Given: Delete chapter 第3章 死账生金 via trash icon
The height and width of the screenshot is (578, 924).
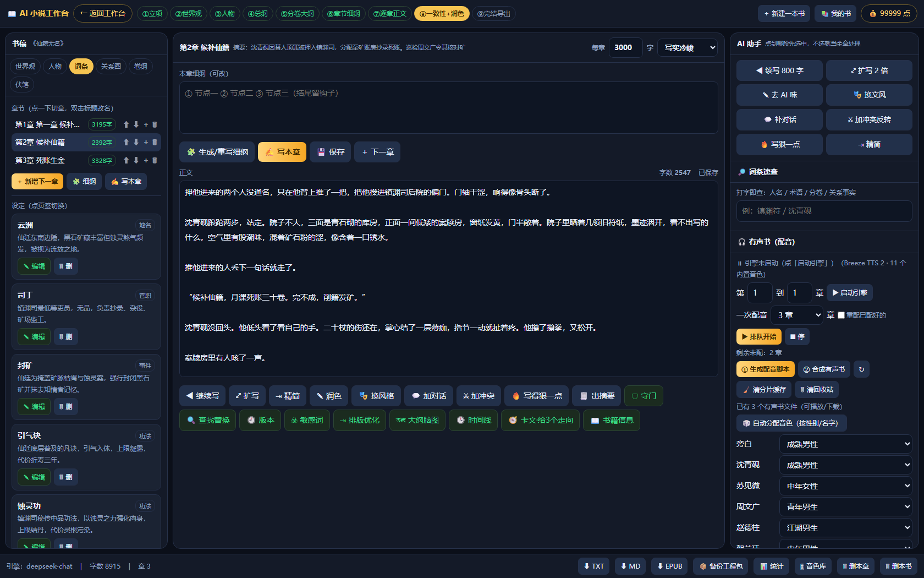Looking at the screenshot, I should tap(155, 160).
